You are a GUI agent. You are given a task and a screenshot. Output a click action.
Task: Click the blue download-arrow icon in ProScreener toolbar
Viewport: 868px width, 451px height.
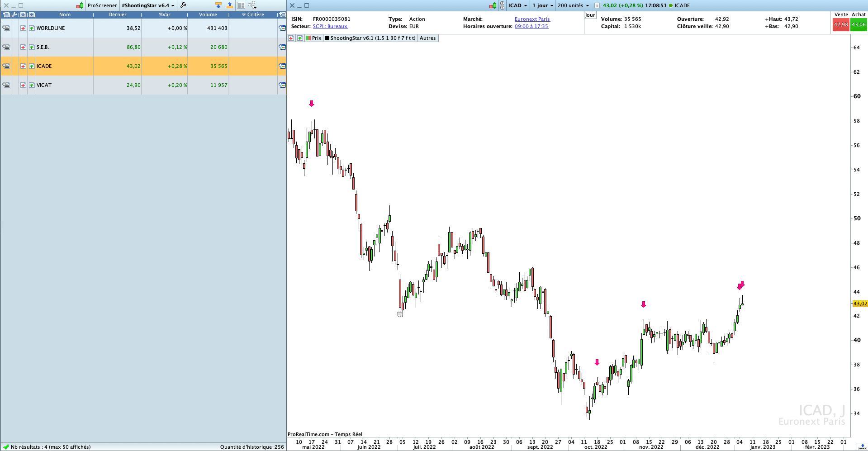tap(218, 5)
